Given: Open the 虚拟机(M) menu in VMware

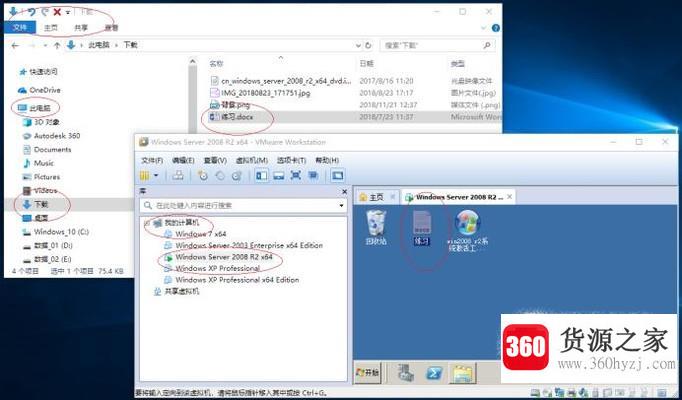Looking at the screenshot, I should (x=251, y=160).
